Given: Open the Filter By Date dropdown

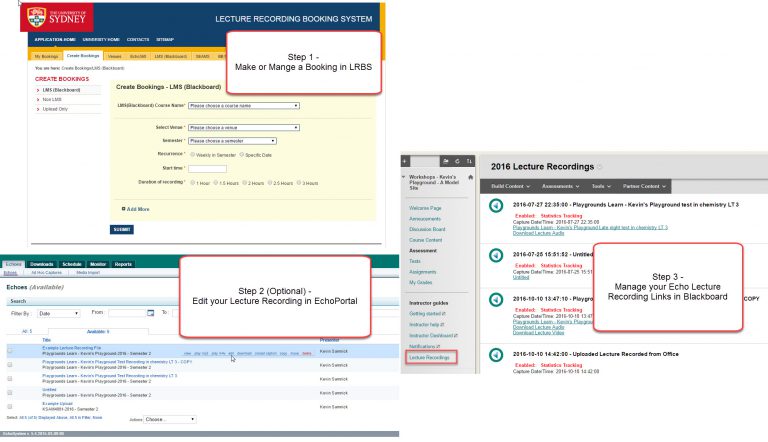Looking at the screenshot, I should click(x=58, y=313).
